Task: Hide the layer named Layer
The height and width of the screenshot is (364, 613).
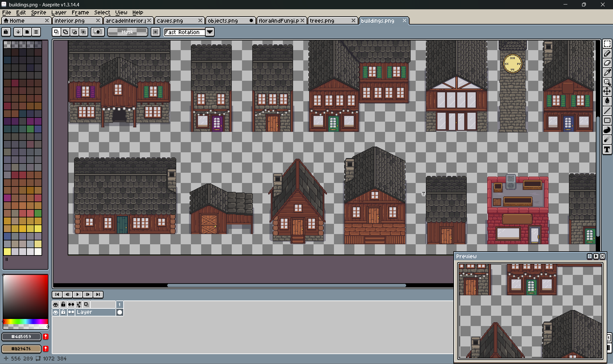Action: tap(56, 312)
